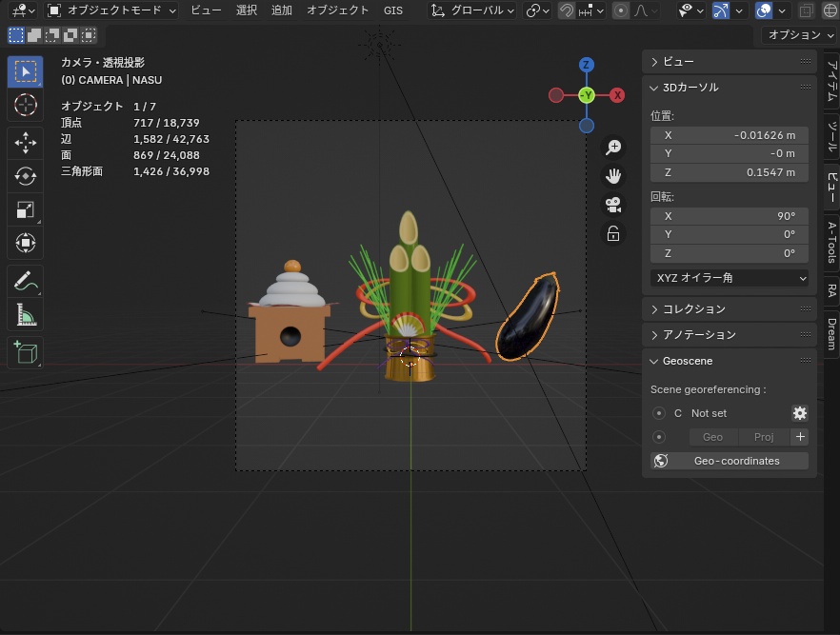Select the Measure tool

(x=25, y=314)
